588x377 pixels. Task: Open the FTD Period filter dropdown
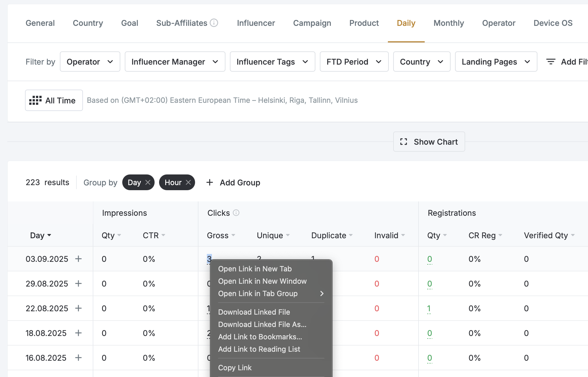[354, 62]
